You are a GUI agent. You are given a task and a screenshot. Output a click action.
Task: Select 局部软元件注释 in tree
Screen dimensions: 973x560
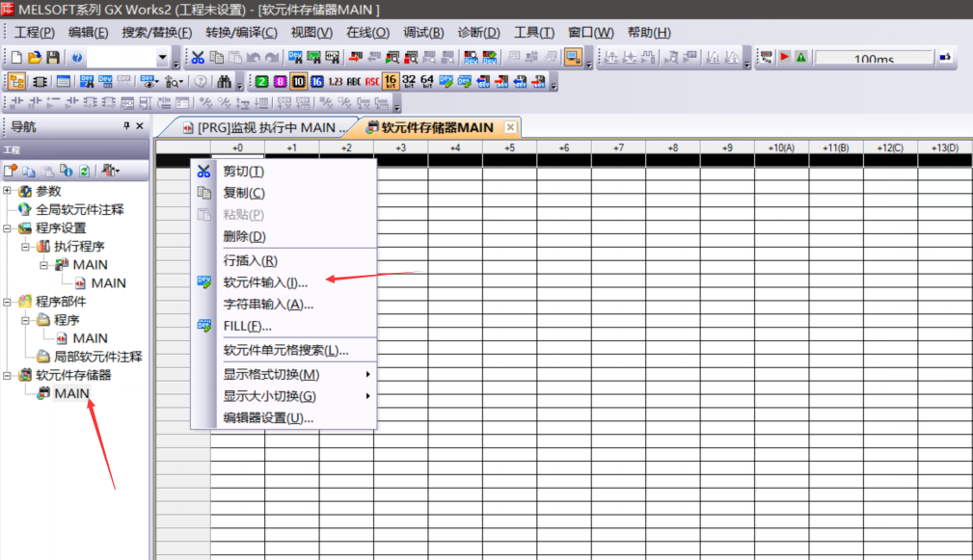coord(98,357)
